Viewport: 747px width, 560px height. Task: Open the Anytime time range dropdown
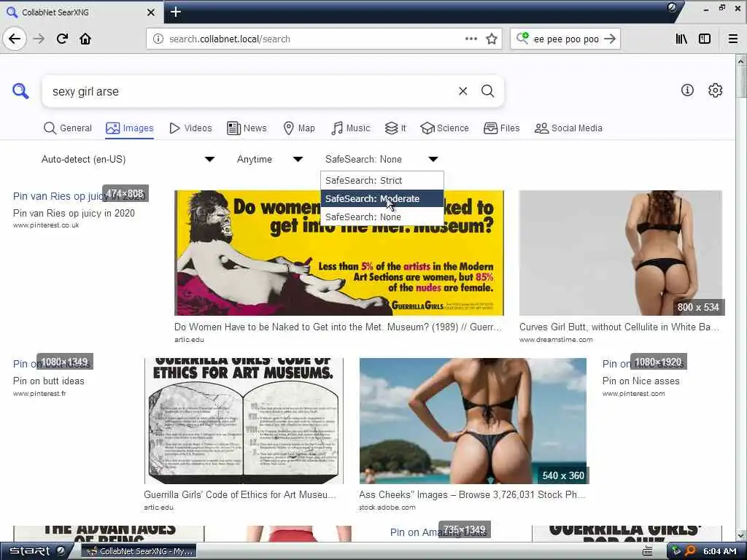[270, 159]
